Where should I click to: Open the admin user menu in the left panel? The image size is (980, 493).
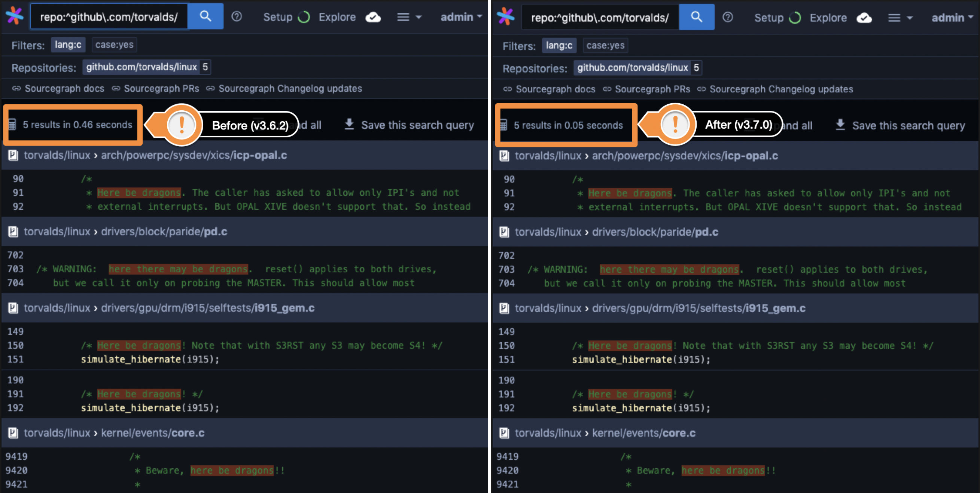click(x=461, y=17)
